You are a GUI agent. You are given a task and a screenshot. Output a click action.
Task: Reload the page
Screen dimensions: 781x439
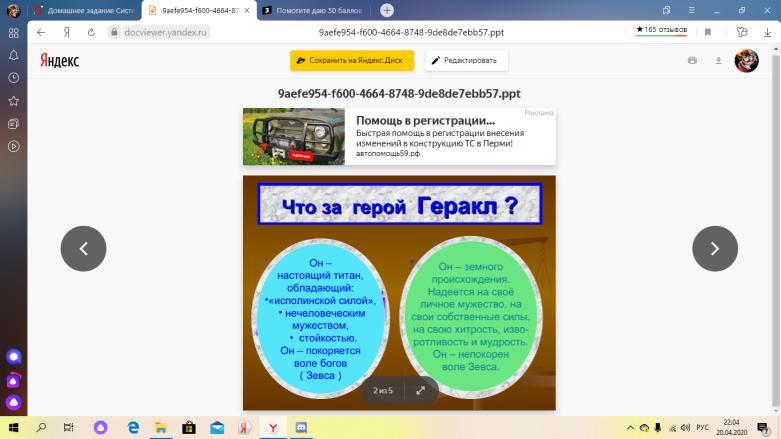pos(90,32)
